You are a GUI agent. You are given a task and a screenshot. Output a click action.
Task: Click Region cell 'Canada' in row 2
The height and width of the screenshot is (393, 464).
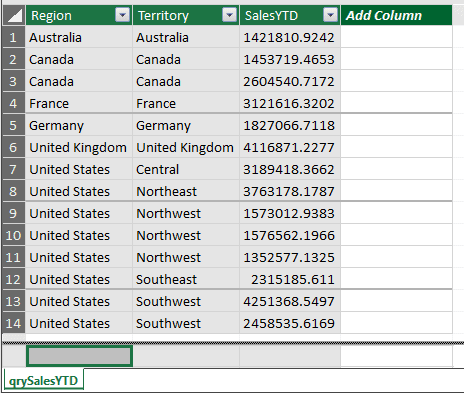[79, 59]
